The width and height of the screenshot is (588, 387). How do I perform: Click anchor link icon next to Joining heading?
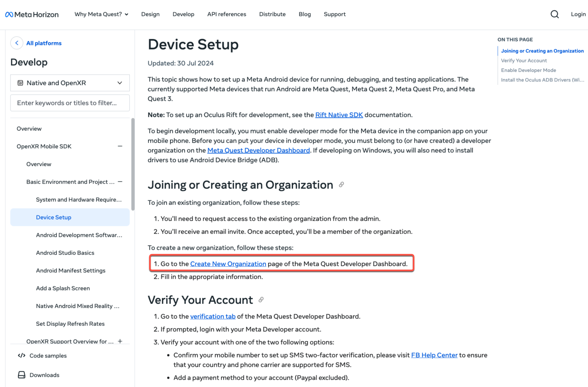click(341, 184)
